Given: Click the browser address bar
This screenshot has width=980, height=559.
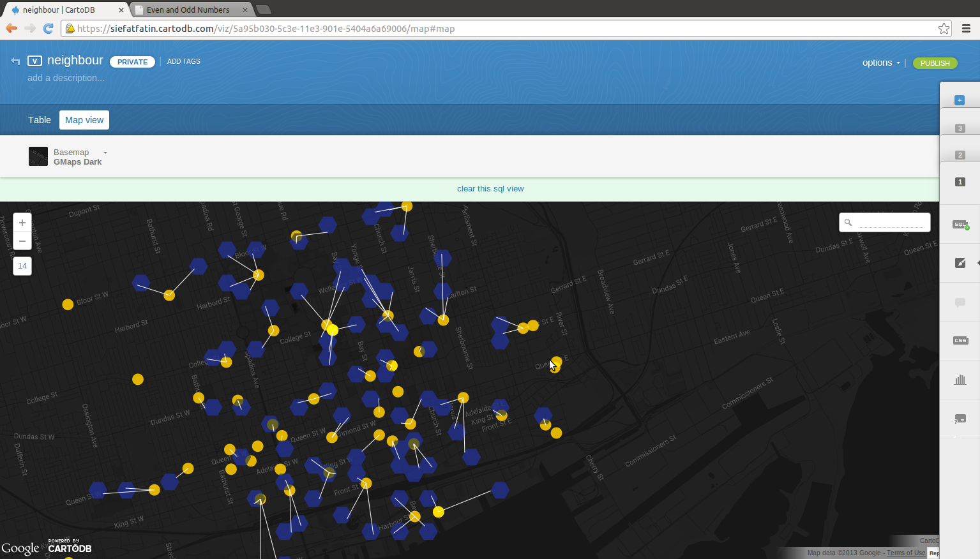Looking at the screenshot, I should [x=506, y=29].
